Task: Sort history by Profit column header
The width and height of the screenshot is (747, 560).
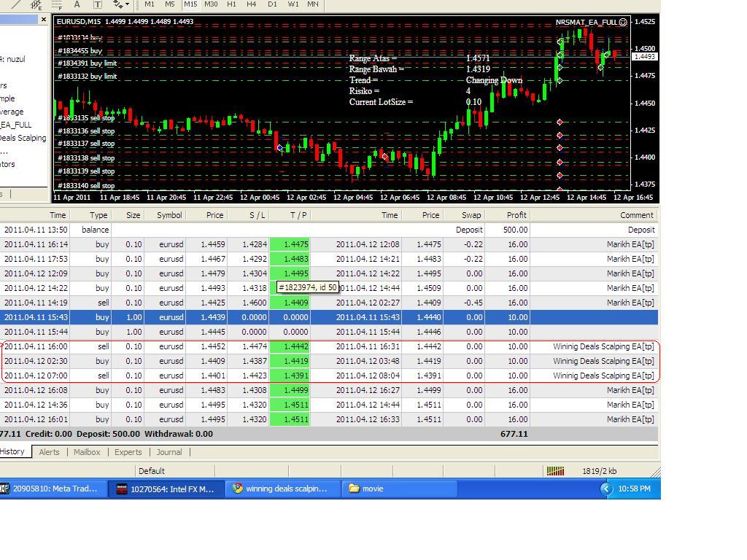Action: (x=508, y=215)
